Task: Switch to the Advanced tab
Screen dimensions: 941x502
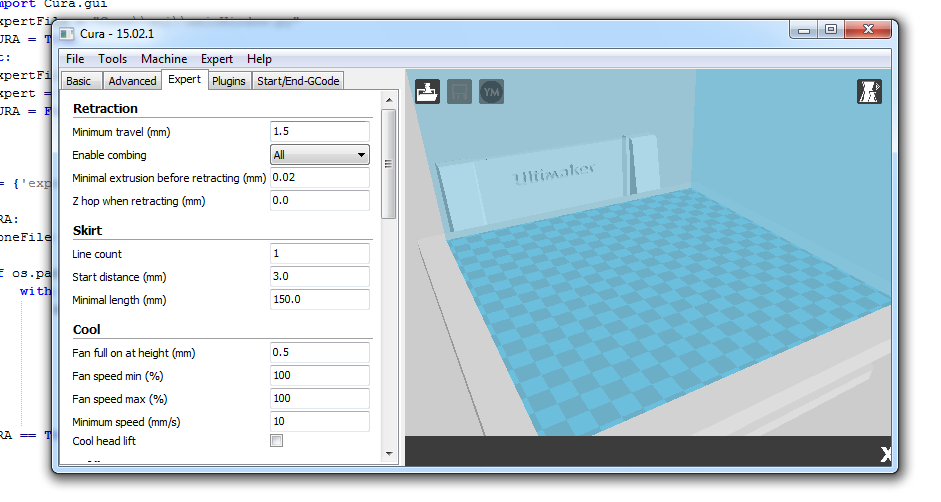Action: coord(132,81)
